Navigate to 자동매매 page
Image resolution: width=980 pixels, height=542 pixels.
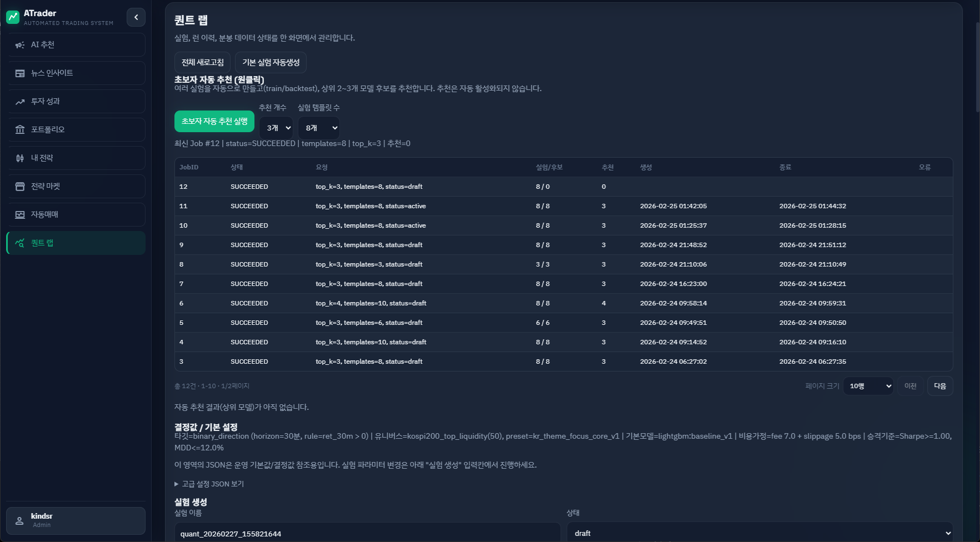pyautogui.click(x=76, y=215)
